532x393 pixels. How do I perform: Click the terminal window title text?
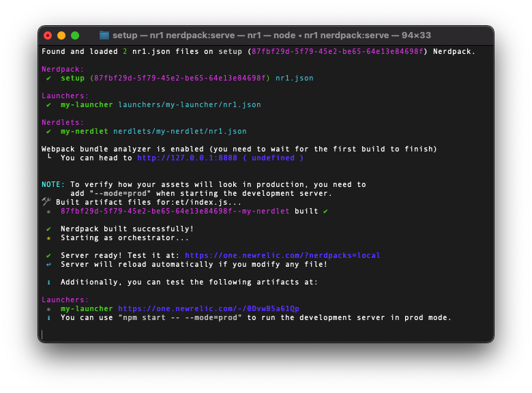[x=271, y=35]
